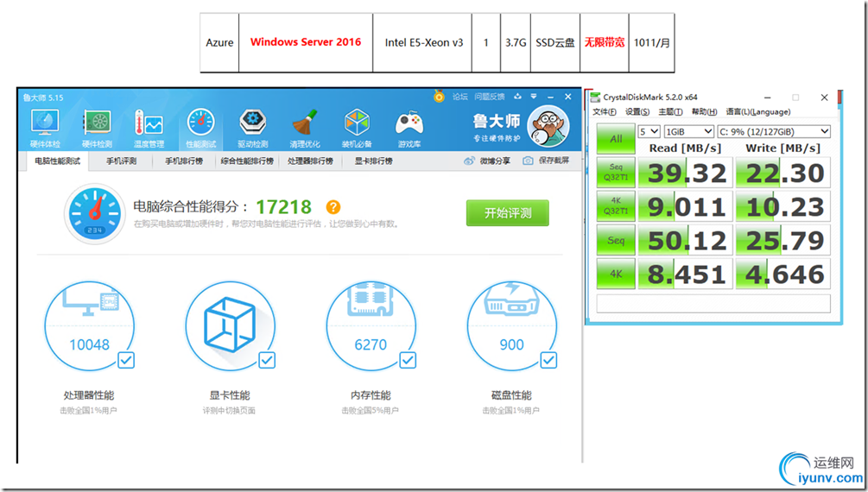Screen dimensions: 868x492
Task: Switch to 处理器排行榜 tab
Action: (x=310, y=161)
